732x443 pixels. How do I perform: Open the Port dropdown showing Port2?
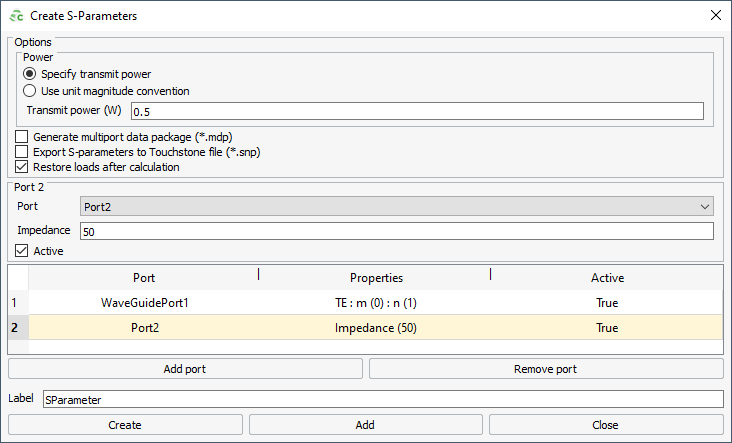pos(396,206)
